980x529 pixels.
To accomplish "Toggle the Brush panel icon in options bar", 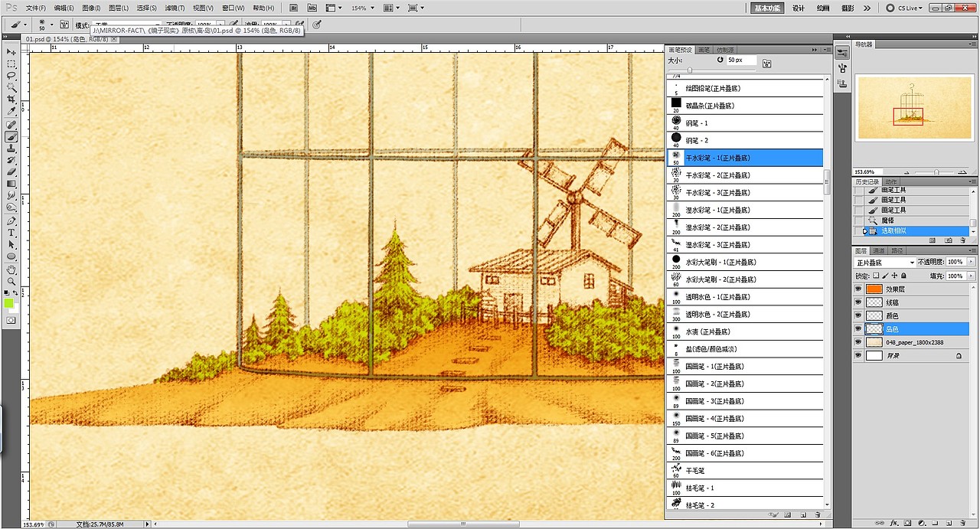I will coord(64,24).
